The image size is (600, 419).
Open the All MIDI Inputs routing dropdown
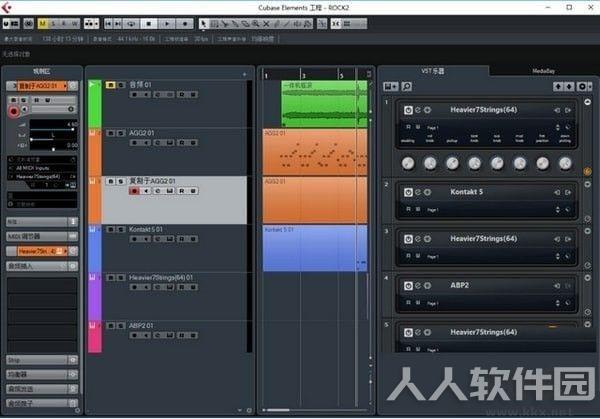click(42, 168)
